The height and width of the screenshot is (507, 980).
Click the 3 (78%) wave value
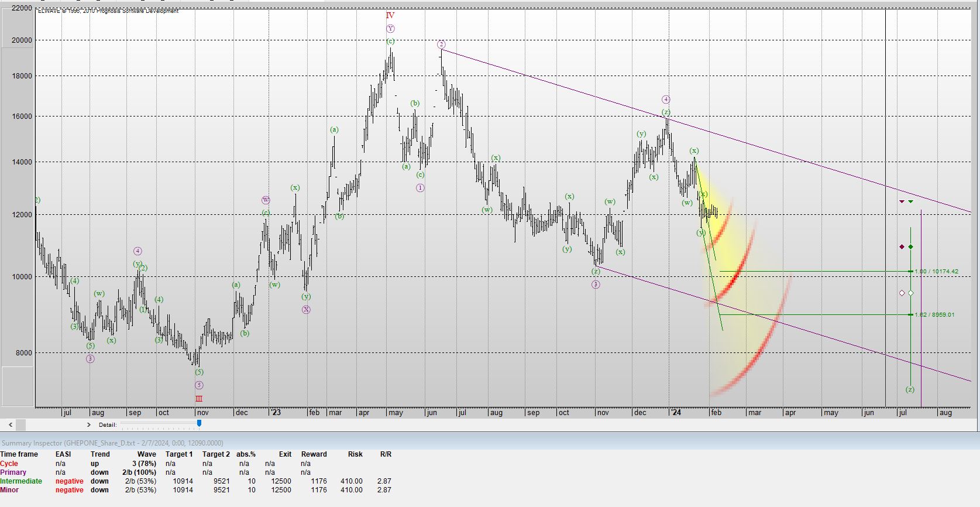144,464
